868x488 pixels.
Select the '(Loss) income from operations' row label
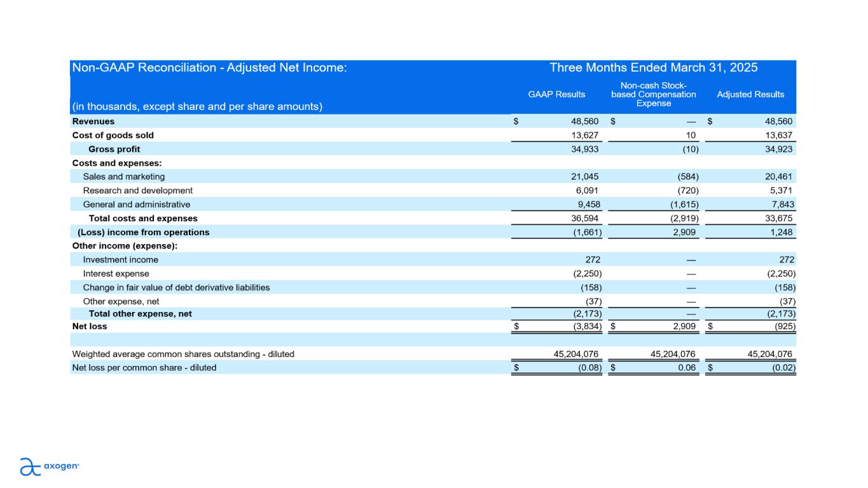(143, 233)
